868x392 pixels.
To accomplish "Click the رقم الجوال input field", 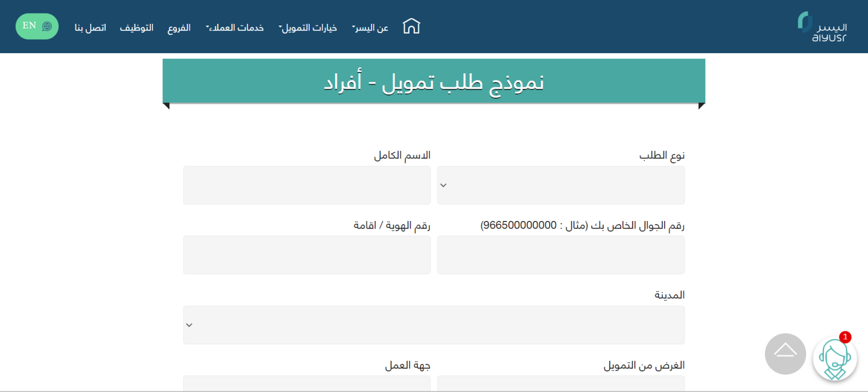I will point(561,255).
